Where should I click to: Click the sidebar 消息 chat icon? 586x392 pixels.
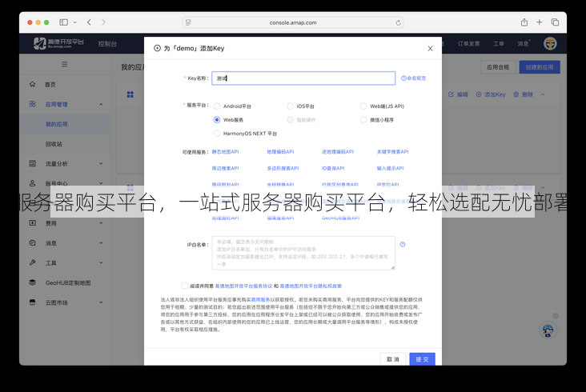click(33, 242)
